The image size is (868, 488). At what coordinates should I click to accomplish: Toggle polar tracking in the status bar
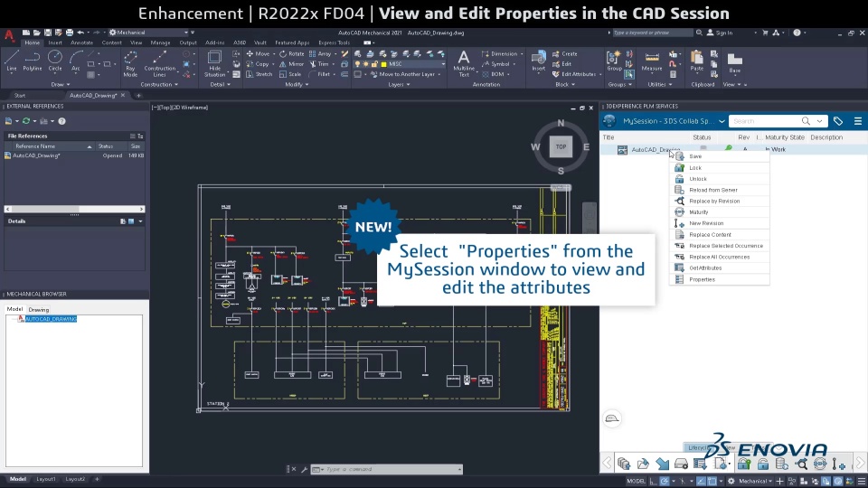[665, 481]
